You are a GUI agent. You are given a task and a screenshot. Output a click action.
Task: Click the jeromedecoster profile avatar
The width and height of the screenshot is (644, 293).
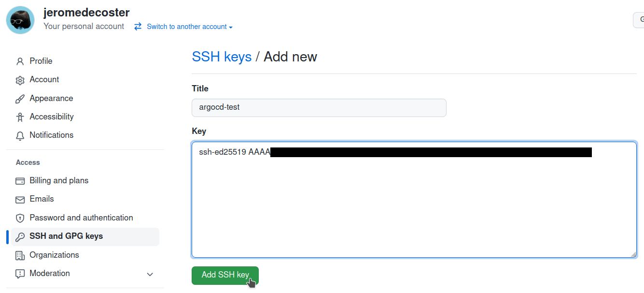click(20, 20)
